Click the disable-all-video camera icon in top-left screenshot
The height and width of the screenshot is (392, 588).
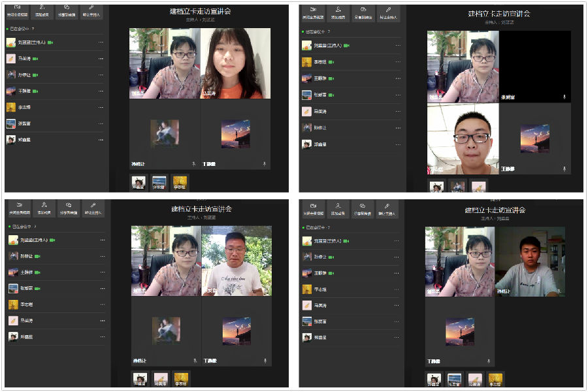point(16,11)
